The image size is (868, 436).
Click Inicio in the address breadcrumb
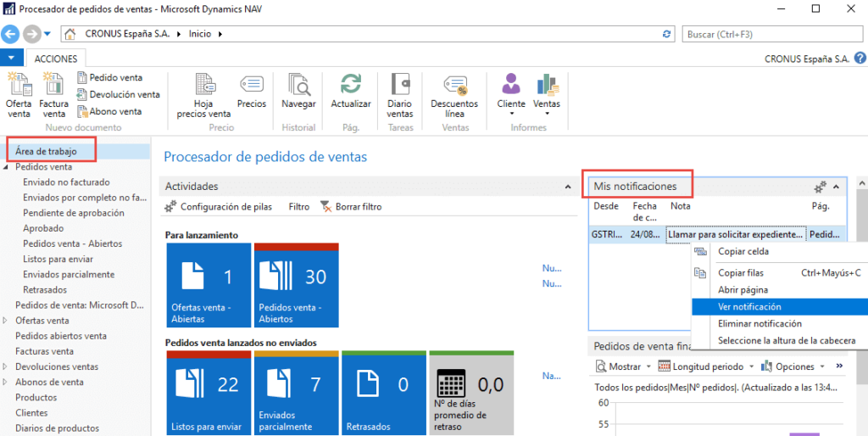click(x=200, y=34)
